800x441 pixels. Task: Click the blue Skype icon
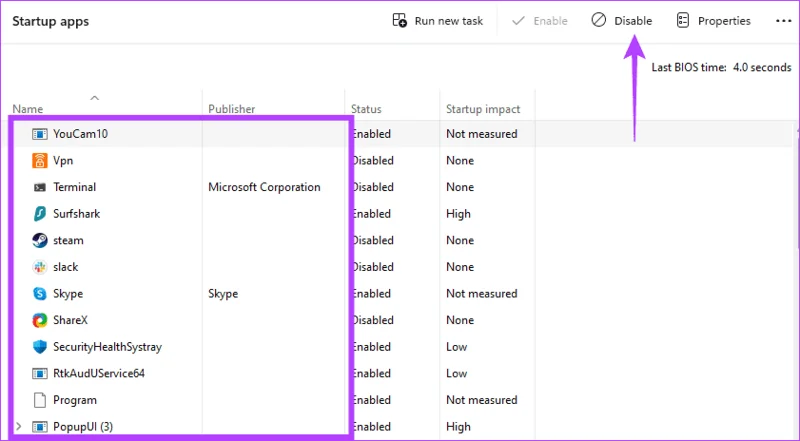pos(40,293)
